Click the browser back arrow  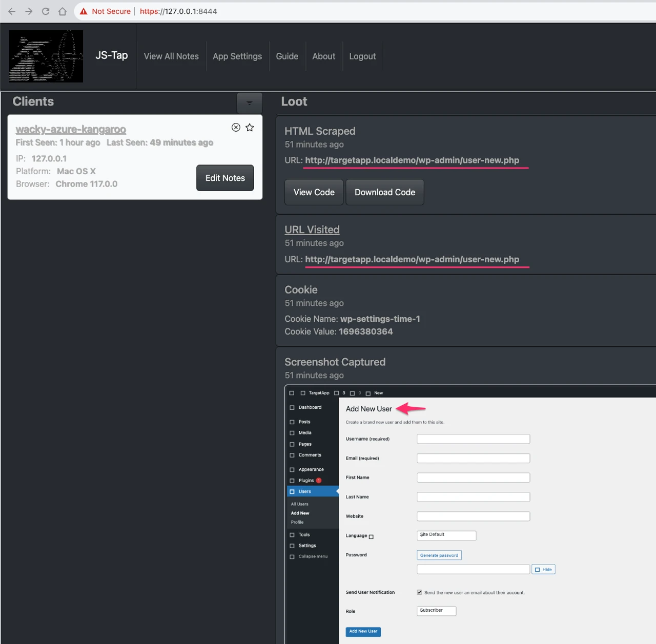[x=12, y=11]
